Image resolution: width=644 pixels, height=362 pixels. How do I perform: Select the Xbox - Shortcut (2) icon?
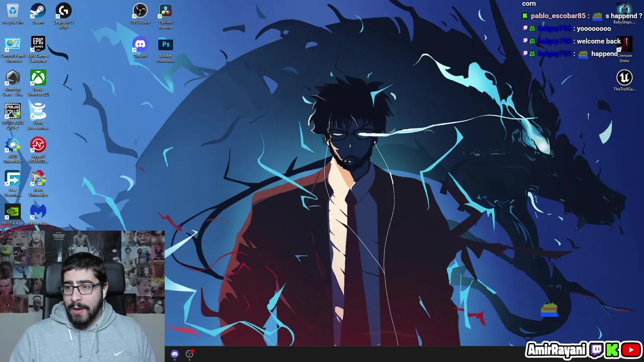pos(38,83)
